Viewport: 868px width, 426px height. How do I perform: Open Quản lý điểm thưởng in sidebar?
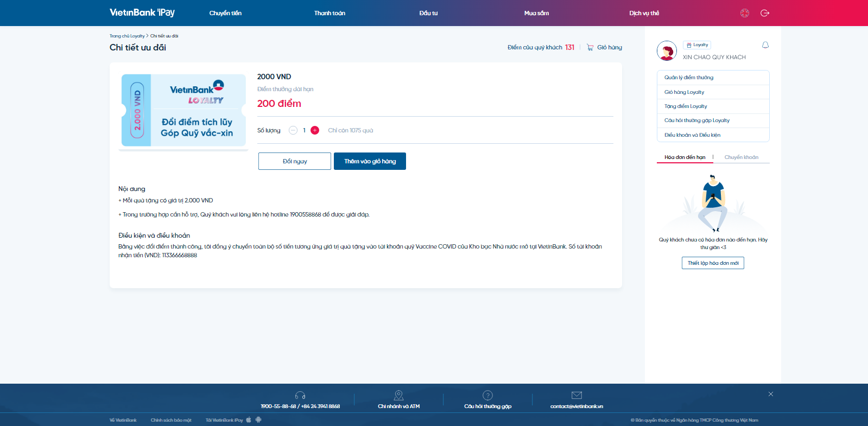[x=713, y=78]
